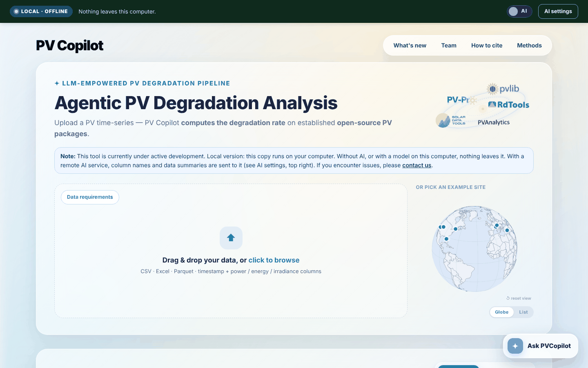The image size is (588, 368).
Task: Click 'OR PICK AN EXAMPLE SITE' label
Action: pos(451,187)
